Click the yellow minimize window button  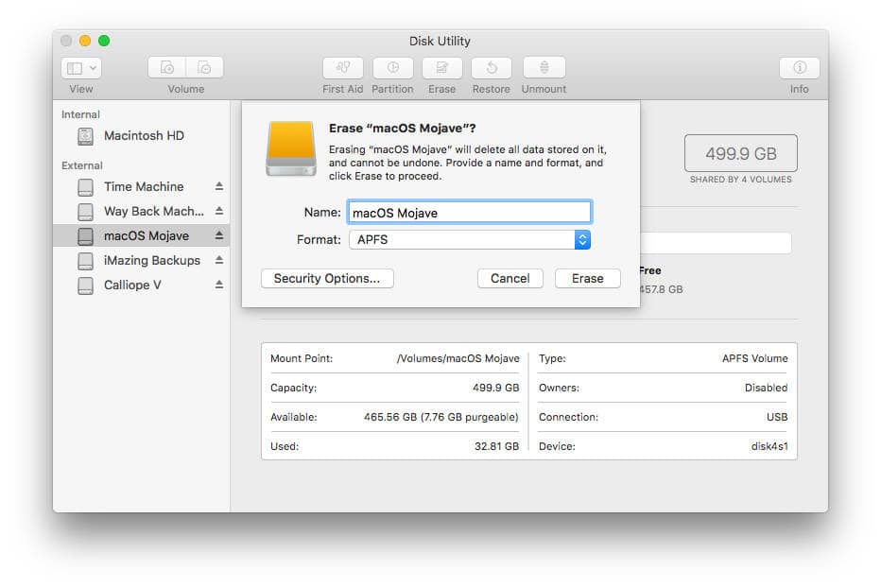click(x=85, y=41)
